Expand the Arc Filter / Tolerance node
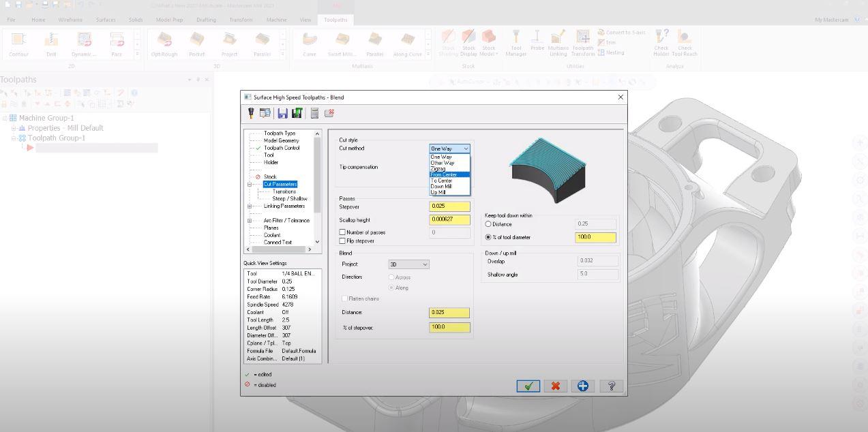Image resolution: width=868 pixels, height=432 pixels. (x=250, y=220)
